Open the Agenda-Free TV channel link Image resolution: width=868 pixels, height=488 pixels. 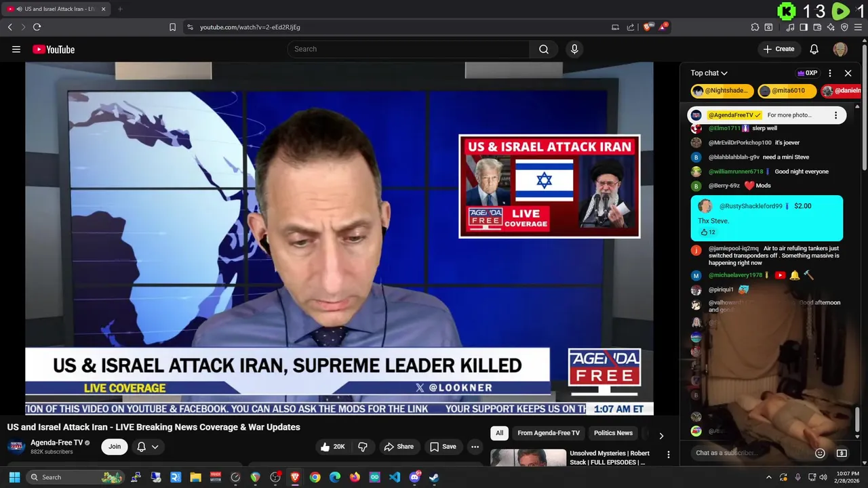click(56, 443)
